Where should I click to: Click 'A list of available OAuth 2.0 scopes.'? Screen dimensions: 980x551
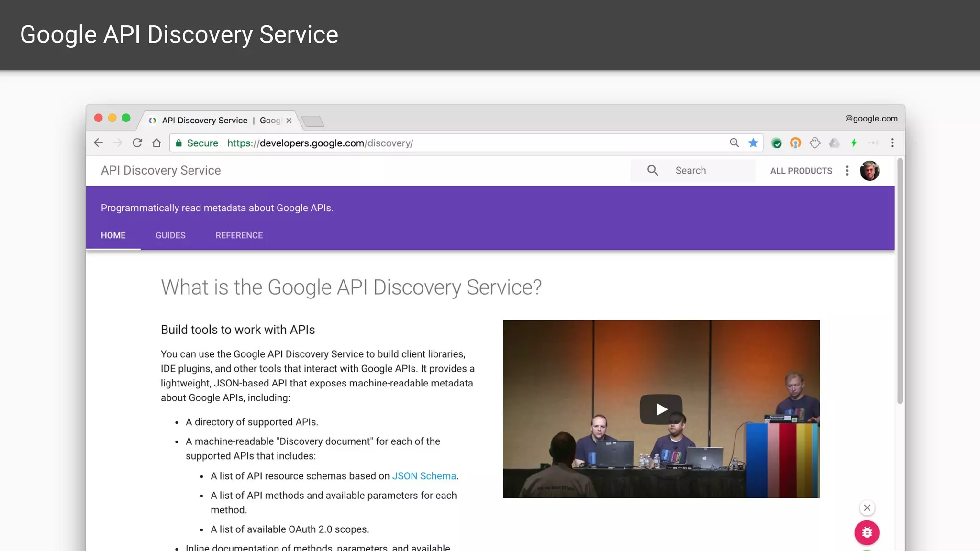click(x=290, y=529)
